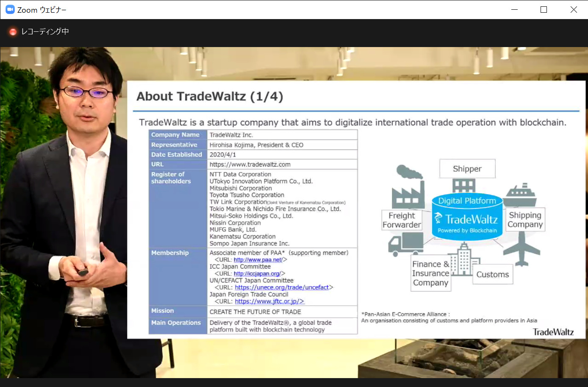Click '*Pan-Asian E-Commerce Alliance' footnote
This screenshot has height=387, width=588.
tap(405, 314)
